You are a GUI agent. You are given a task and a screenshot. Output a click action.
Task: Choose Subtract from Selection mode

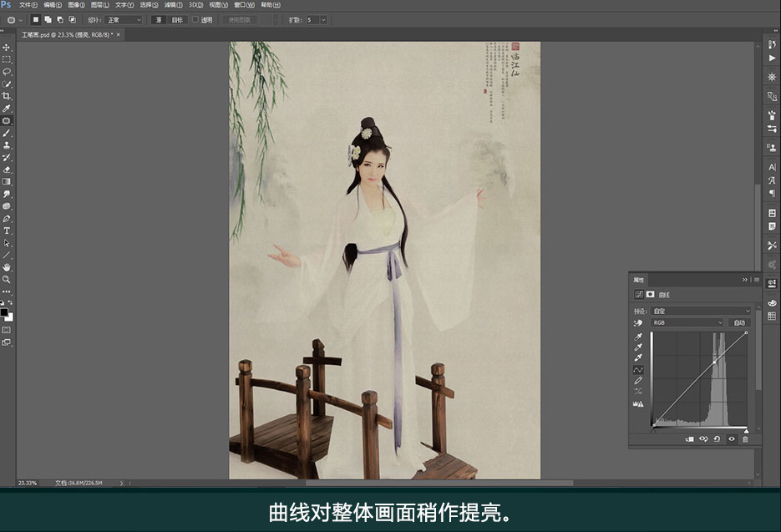click(x=60, y=20)
